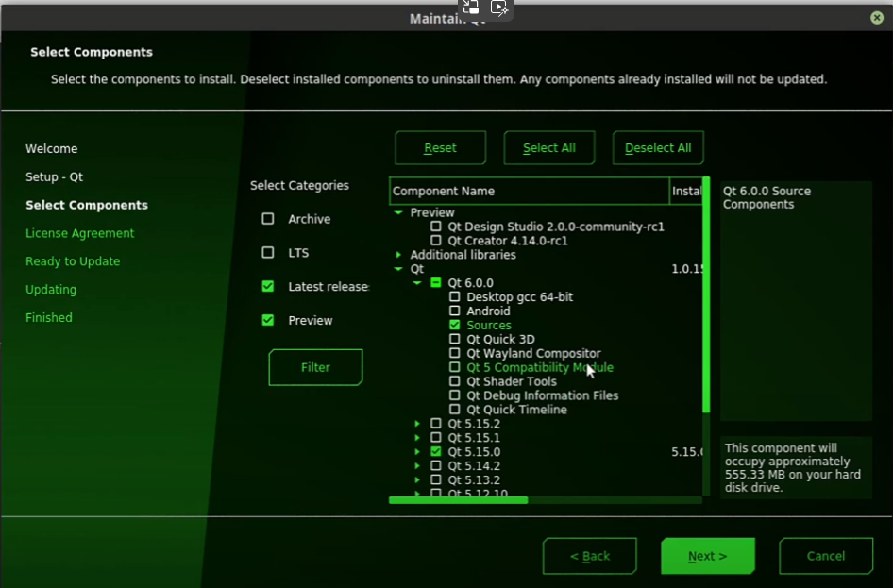Check Qt Creator 4.14.0-rc1
The height and width of the screenshot is (588, 893).
[436, 241]
